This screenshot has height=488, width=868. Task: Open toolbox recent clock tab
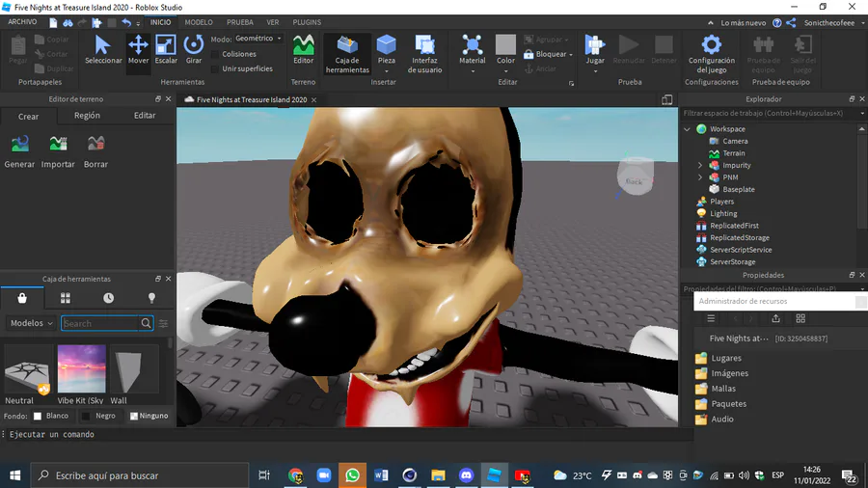pos(108,298)
